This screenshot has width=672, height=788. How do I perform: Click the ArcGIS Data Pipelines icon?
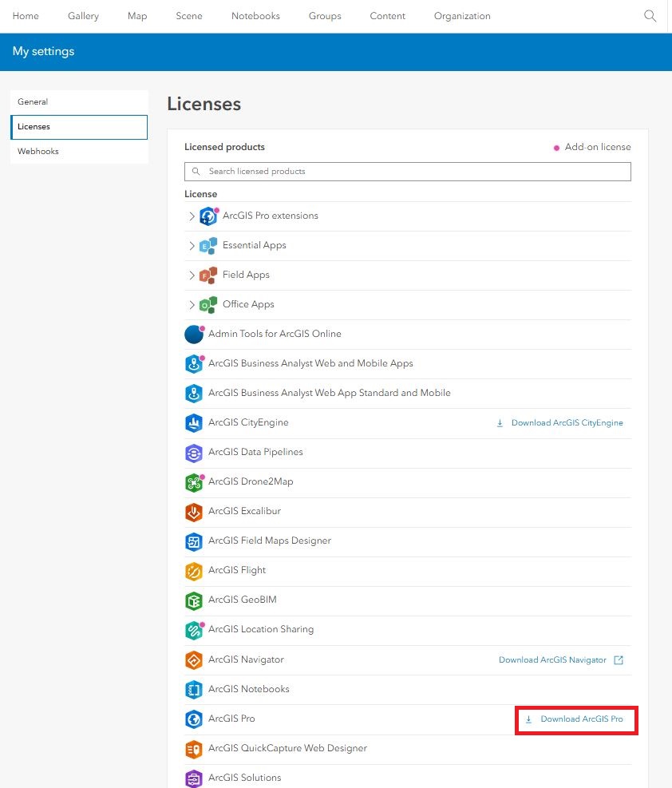click(194, 453)
